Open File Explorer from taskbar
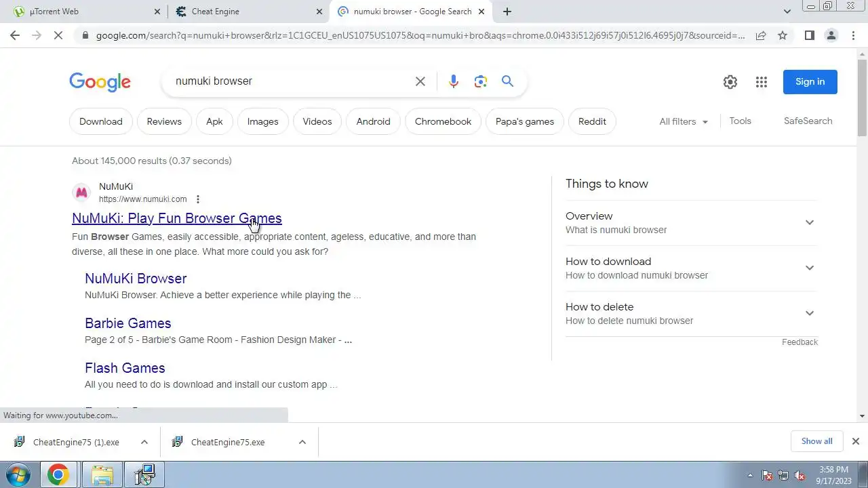Screen dimensions: 868x488 point(102,475)
